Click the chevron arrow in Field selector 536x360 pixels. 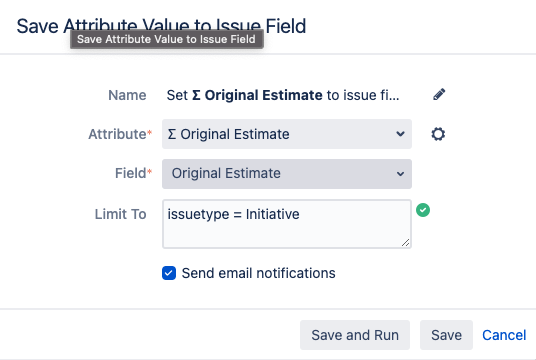coord(400,174)
